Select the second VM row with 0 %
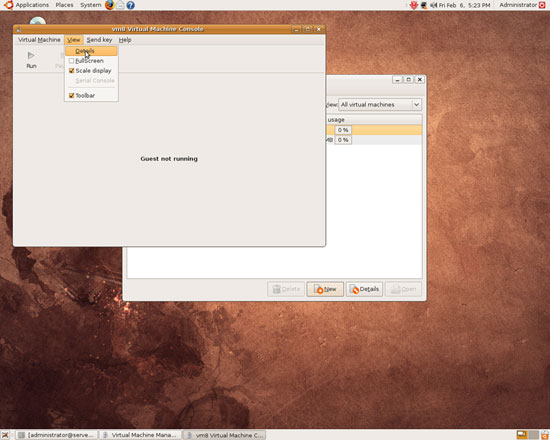The image size is (550, 440). pos(374,140)
